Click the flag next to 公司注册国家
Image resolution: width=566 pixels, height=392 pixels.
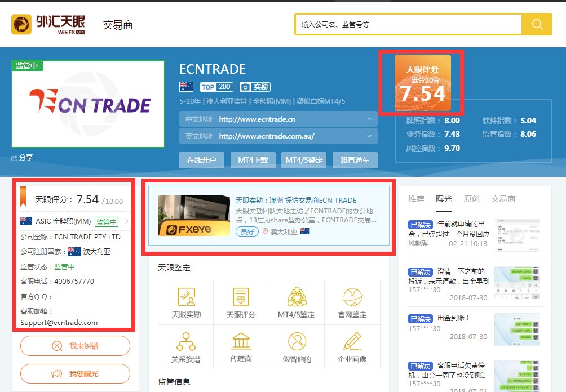pyautogui.click(x=74, y=251)
